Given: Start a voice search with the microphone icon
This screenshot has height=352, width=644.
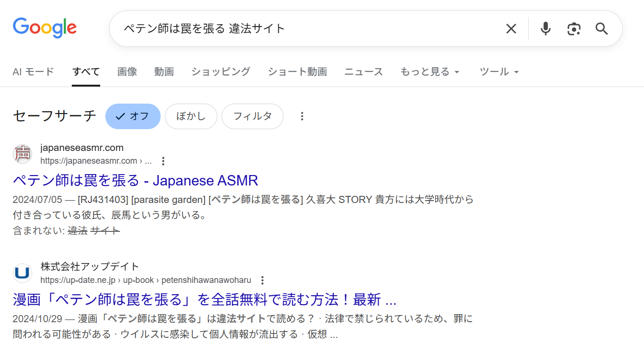Looking at the screenshot, I should pos(545,29).
